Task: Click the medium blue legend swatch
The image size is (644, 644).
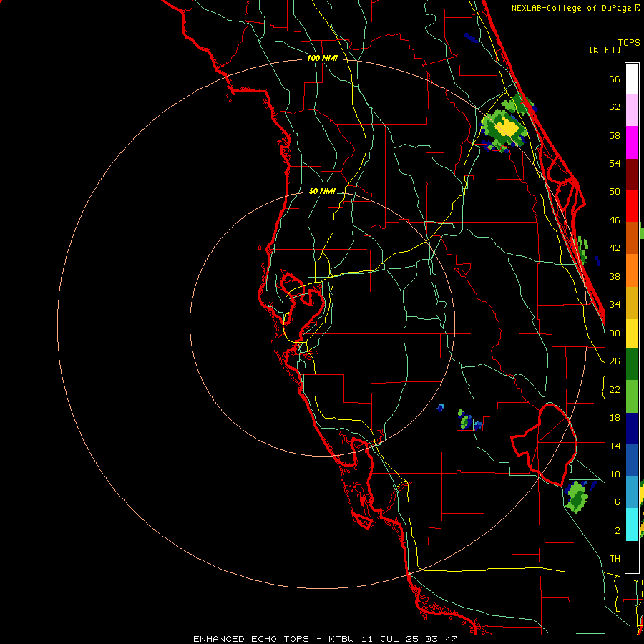Action: 632,460
